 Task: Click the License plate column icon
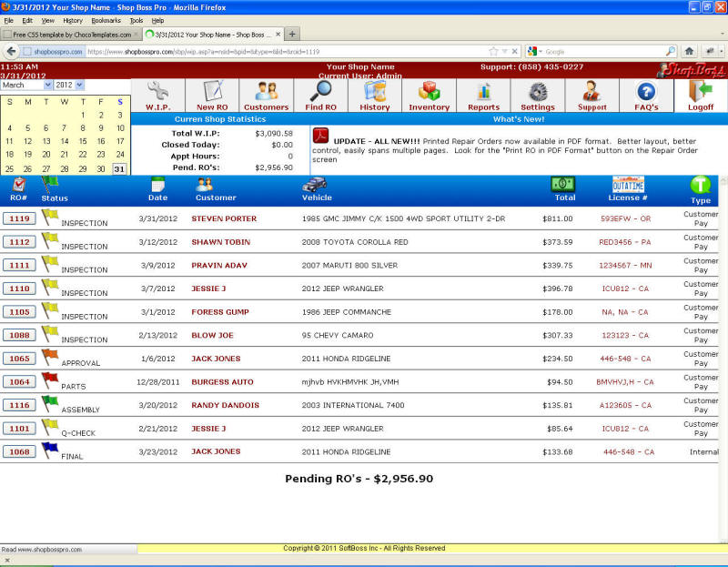pyautogui.click(x=628, y=185)
